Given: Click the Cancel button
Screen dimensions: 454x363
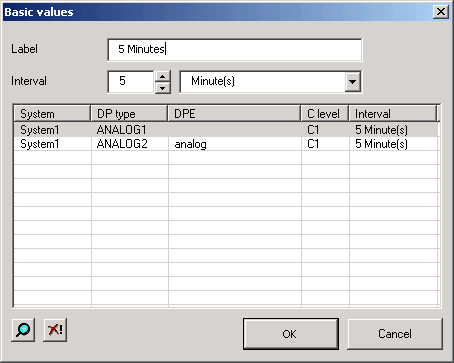Looking at the screenshot, I should (x=395, y=334).
